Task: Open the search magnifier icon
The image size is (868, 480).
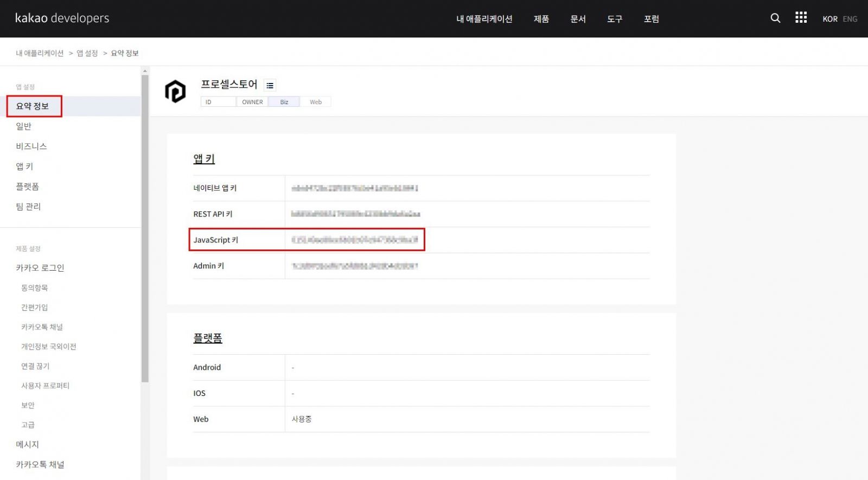Action: click(775, 18)
